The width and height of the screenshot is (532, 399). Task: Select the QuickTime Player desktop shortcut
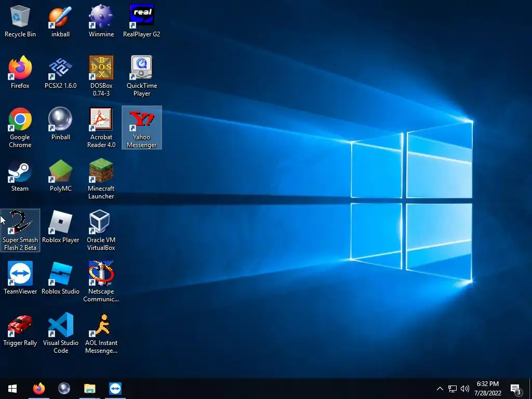click(x=141, y=76)
